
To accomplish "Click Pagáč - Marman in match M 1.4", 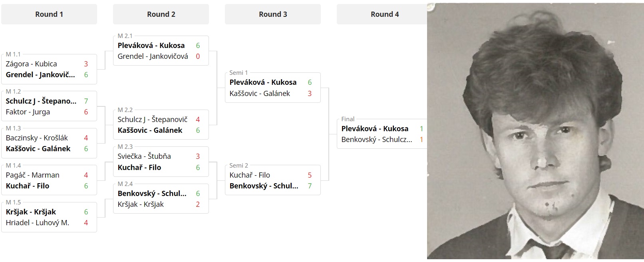I will pos(32,175).
